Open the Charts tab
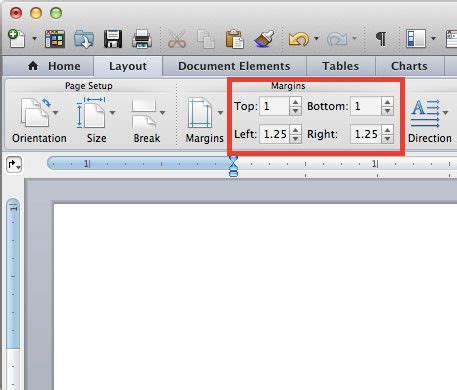457x390 pixels. [409, 66]
